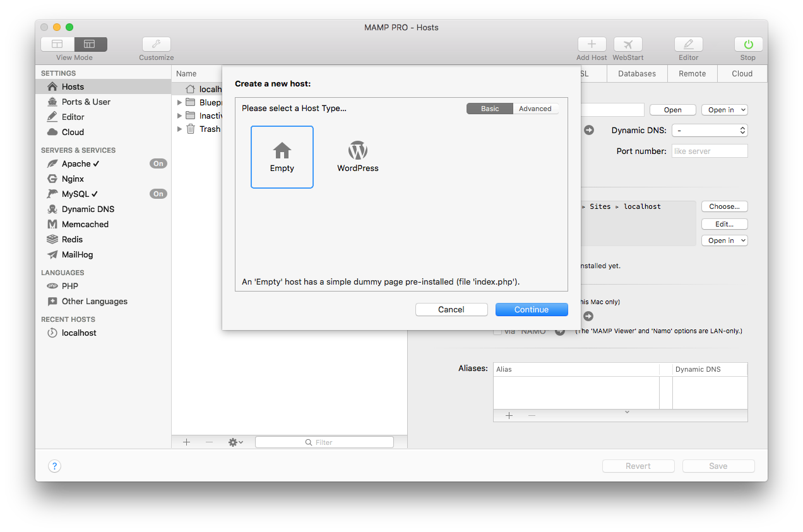Switch host creation to Advanced mode
803x532 pixels.
[x=535, y=108]
